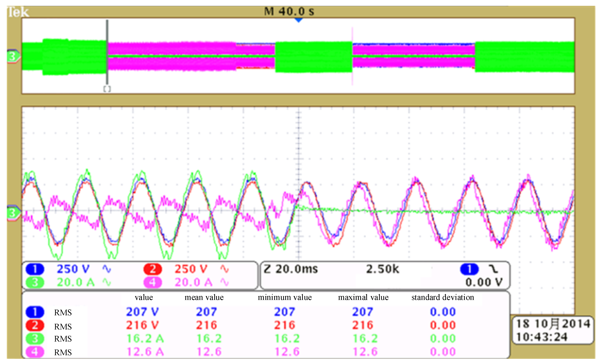Click the channel 4 RMS measurement badge
The height and width of the screenshot is (364, 601).
tap(35, 352)
